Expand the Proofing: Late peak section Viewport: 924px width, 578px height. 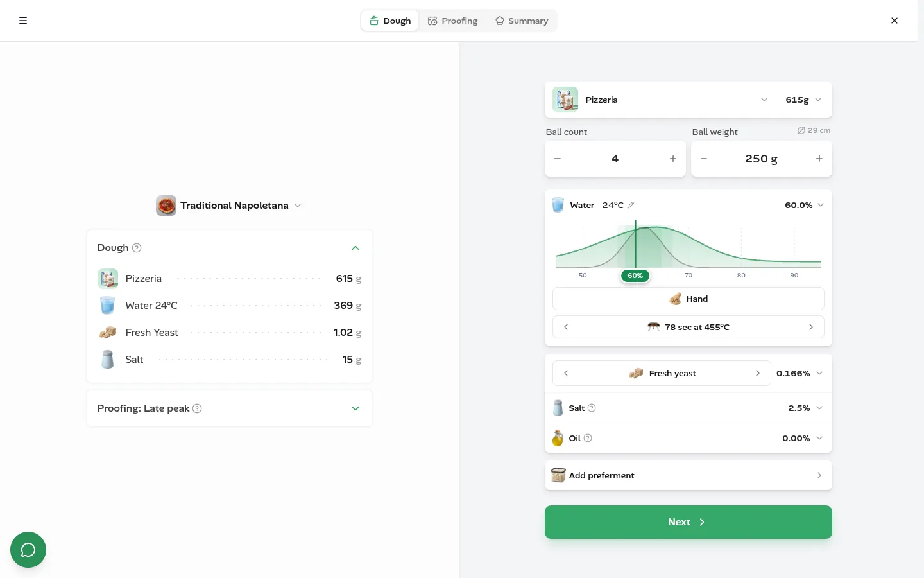355,408
